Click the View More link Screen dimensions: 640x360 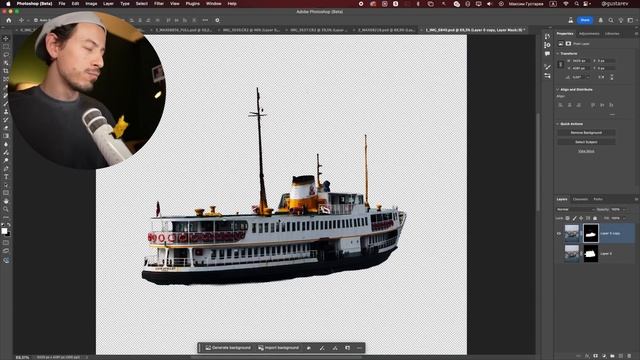(586, 151)
